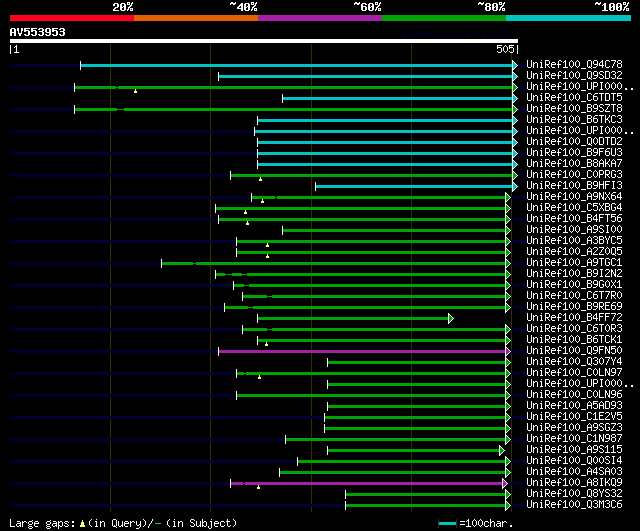This screenshot has height=531, width=640.
Task: Select the query name AV553953
Action: tap(38, 32)
